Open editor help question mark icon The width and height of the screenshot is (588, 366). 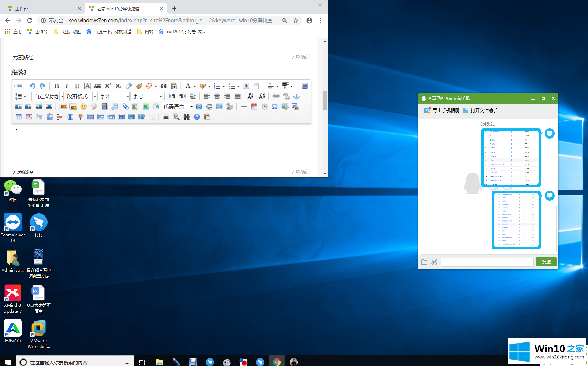[x=197, y=117]
